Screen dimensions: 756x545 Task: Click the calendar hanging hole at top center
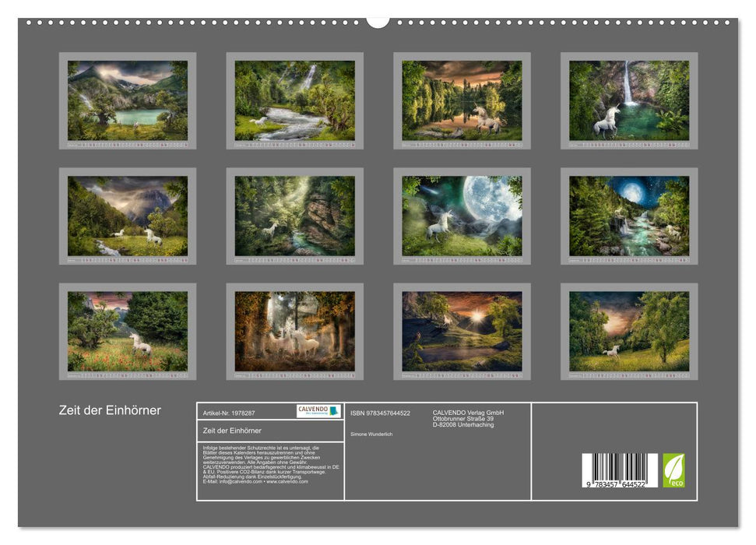[378, 21]
